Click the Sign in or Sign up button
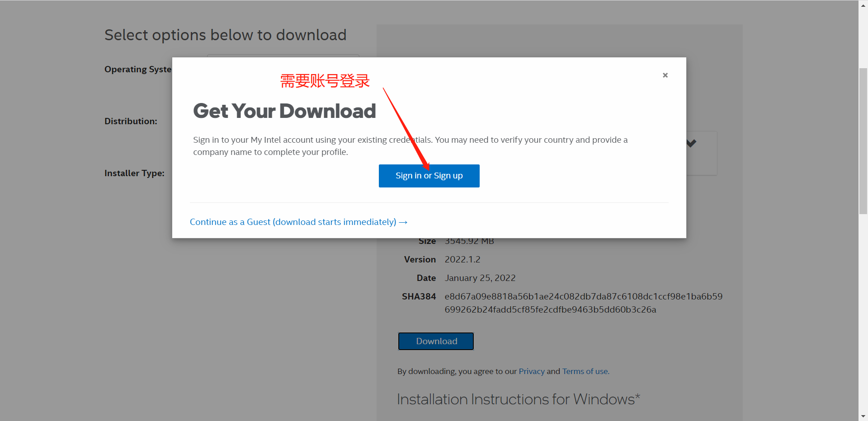The image size is (868, 421). coord(429,176)
